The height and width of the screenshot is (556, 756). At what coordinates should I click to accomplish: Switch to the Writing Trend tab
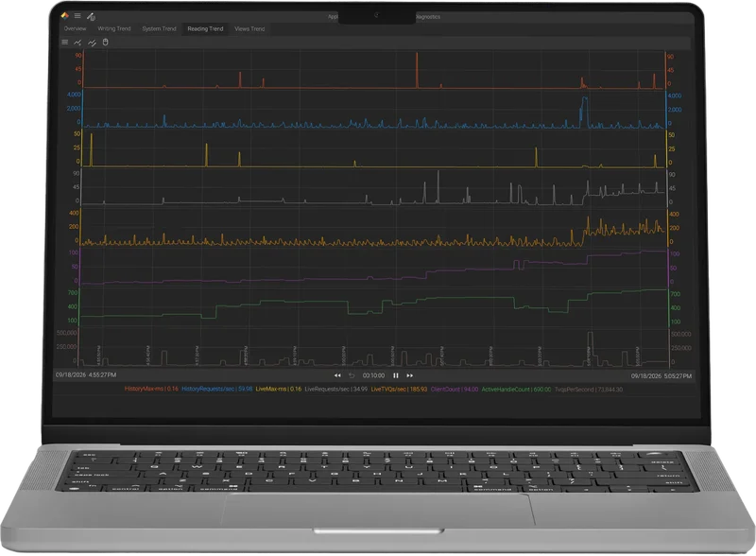(114, 28)
